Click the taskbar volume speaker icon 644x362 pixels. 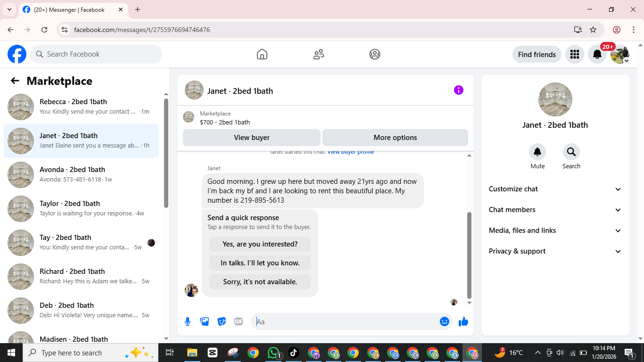tap(561, 353)
